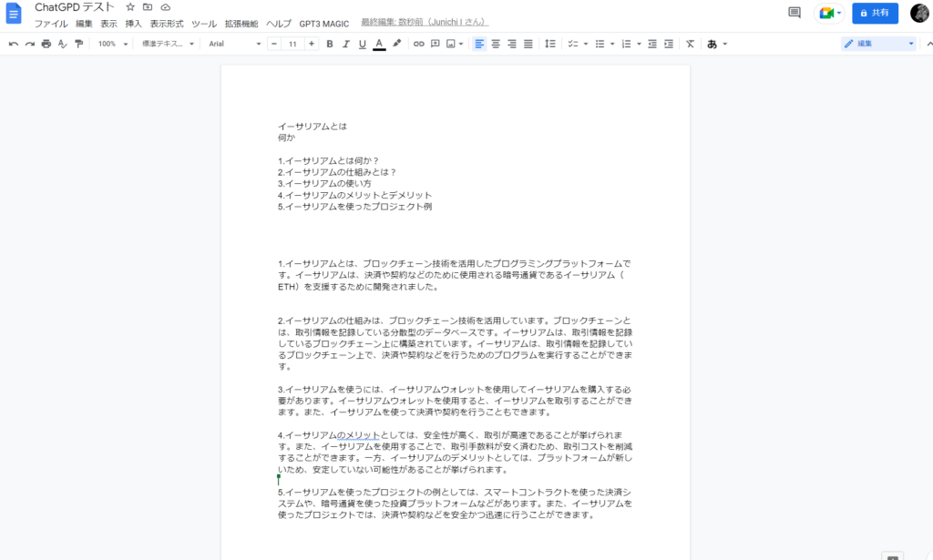Decrease the paragraph indent
Image resolution: width=933 pixels, height=560 pixels.
652,44
